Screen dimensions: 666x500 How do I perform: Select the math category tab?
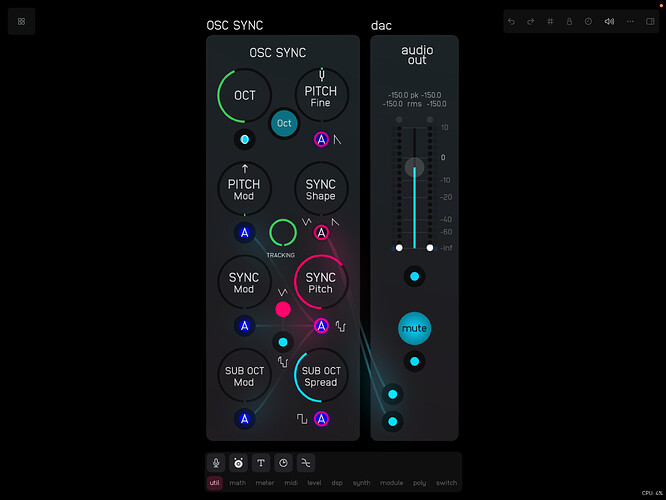click(x=237, y=483)
